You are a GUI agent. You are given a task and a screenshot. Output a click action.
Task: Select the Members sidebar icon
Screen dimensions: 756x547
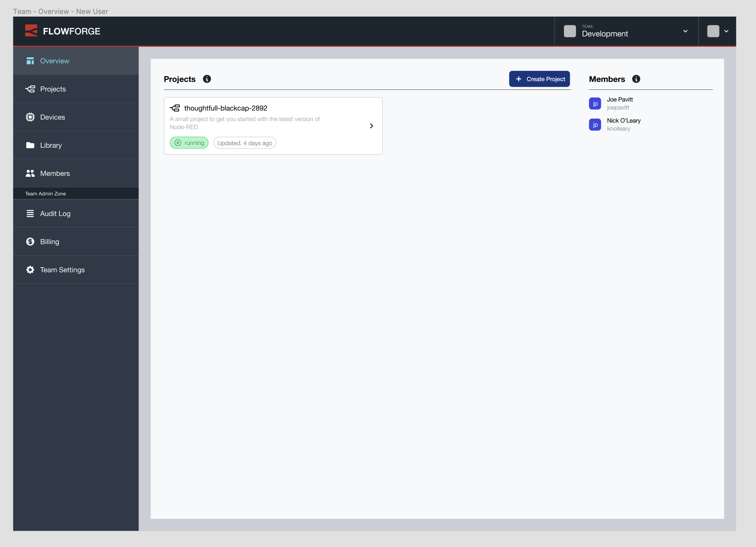click(30, 173)
